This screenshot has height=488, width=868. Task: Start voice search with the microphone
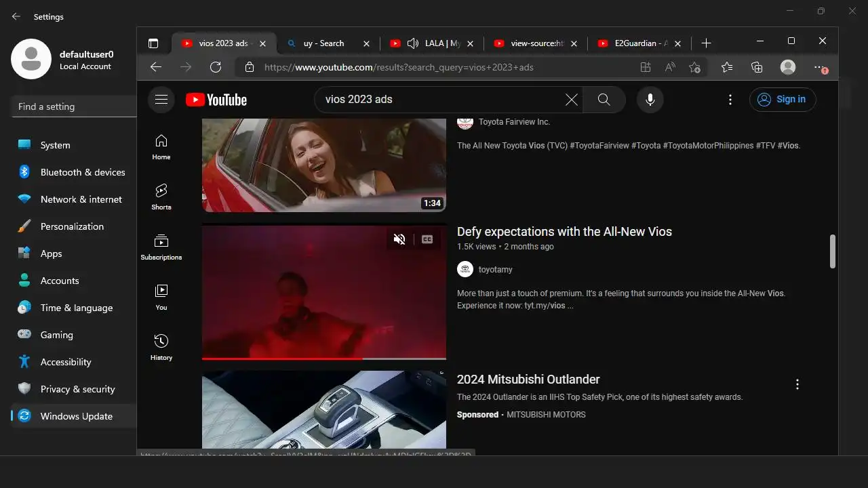[650, 100]
